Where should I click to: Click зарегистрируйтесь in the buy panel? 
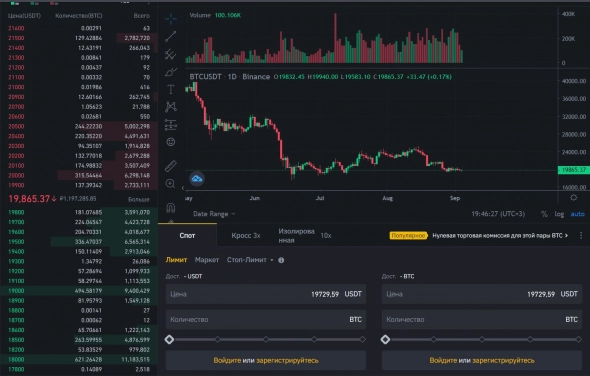(287, 361)
